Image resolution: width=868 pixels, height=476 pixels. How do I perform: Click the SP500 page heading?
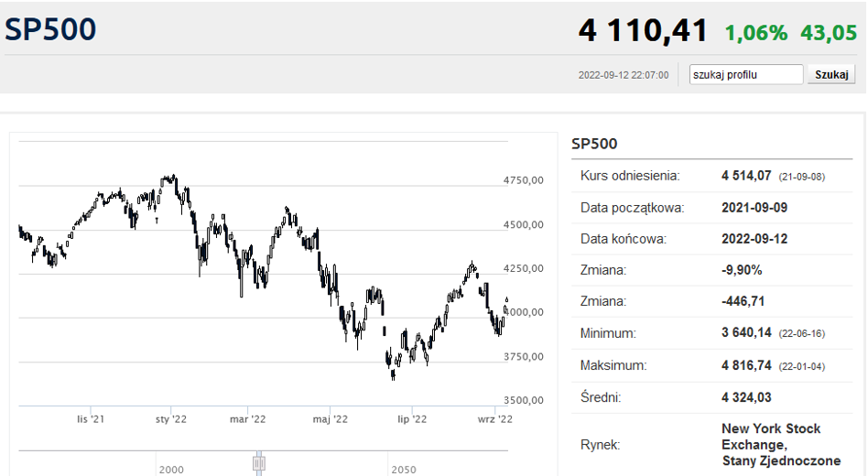(50, 28)
